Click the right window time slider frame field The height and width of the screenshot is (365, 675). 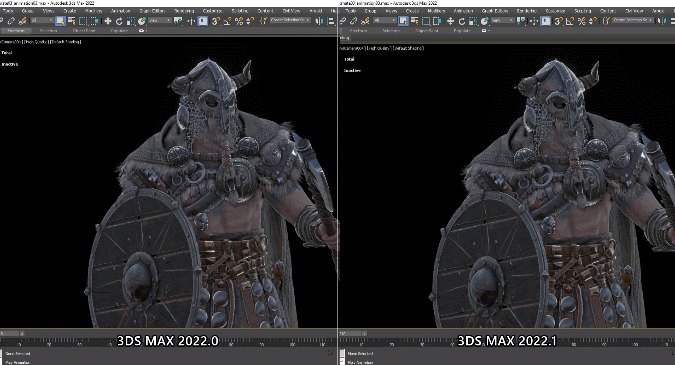353,333
